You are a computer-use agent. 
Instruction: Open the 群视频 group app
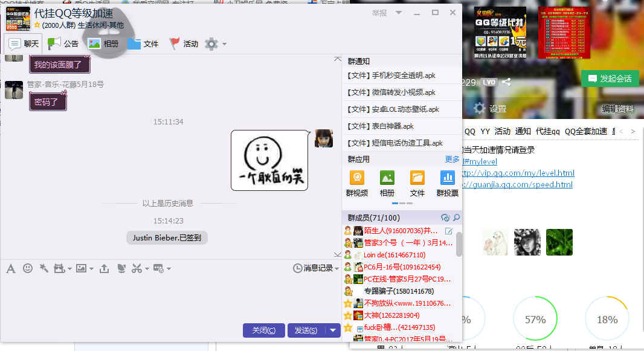(357, 184)
